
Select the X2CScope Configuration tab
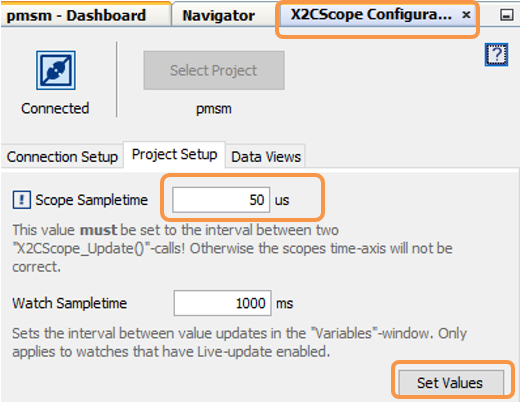click(371, 14)
